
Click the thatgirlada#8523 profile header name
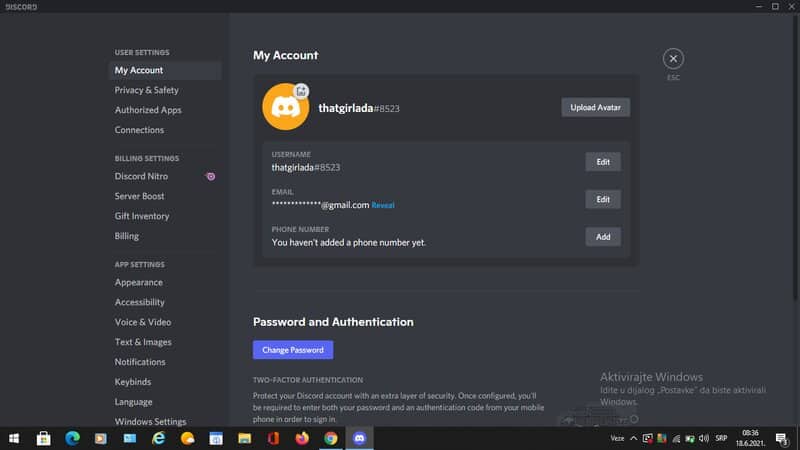click(359, 108)
